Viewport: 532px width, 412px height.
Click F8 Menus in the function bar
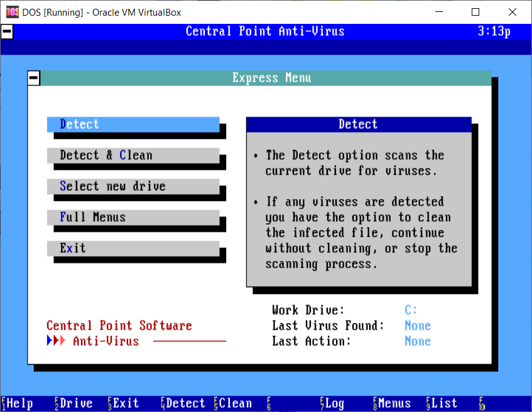(x=392, y=403)
